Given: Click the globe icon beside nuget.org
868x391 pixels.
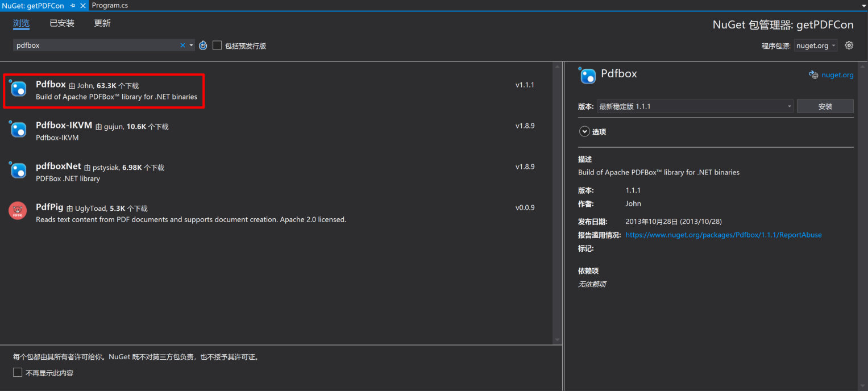Looking at the screenshot, I should tap(813, 75).
